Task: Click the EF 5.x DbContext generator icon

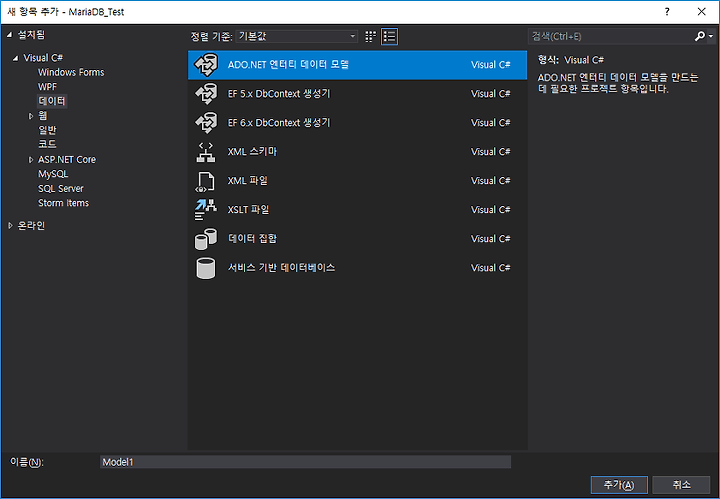Action: click(x=206, y=94)
